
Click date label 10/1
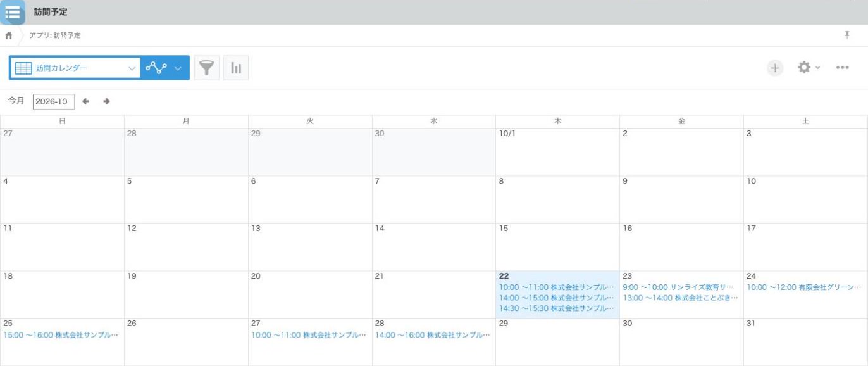(x=507, y=134)
